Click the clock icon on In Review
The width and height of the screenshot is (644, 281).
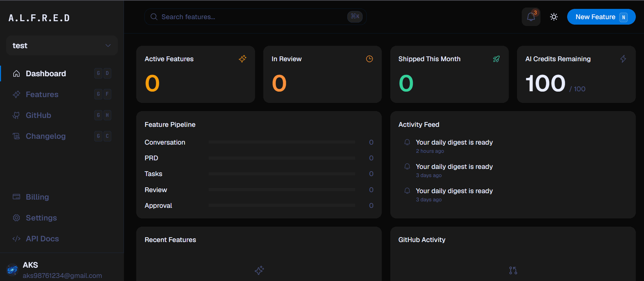click(369, 59)
